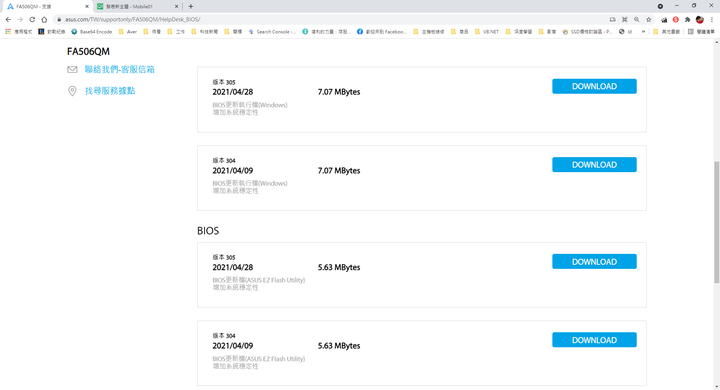Open the globe 'ld' bookmark

625,32
